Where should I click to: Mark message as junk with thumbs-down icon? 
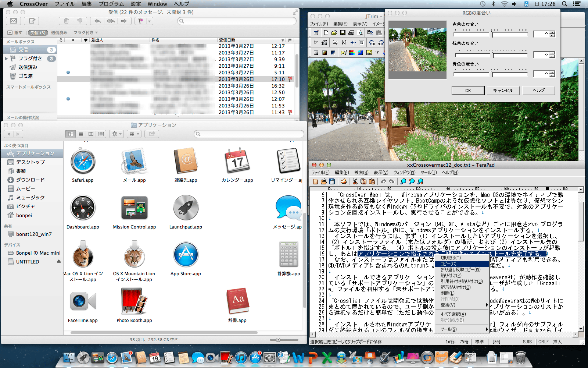pyautogui.click(x=80, y=21)
